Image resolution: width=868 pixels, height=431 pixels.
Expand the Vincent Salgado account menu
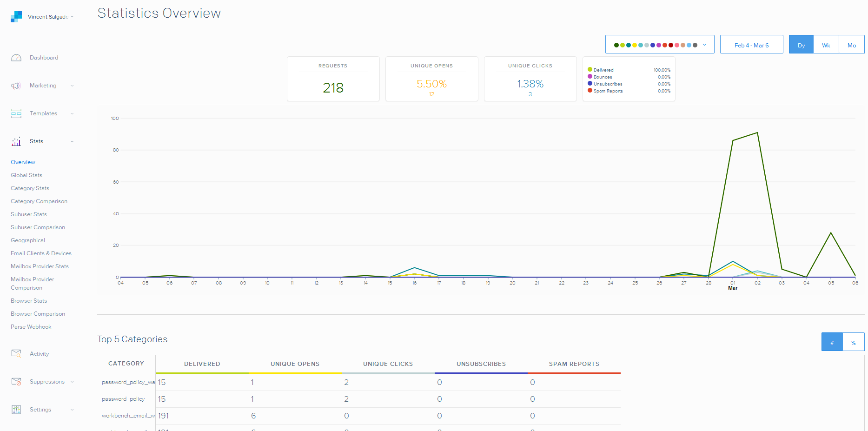tap(51, 17)
